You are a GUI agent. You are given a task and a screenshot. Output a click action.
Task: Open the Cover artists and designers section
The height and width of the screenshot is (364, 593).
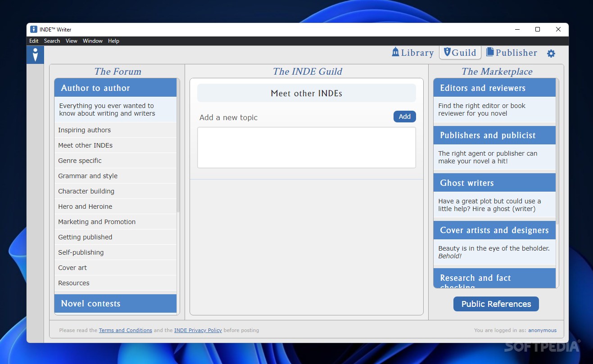click(494, 230)
